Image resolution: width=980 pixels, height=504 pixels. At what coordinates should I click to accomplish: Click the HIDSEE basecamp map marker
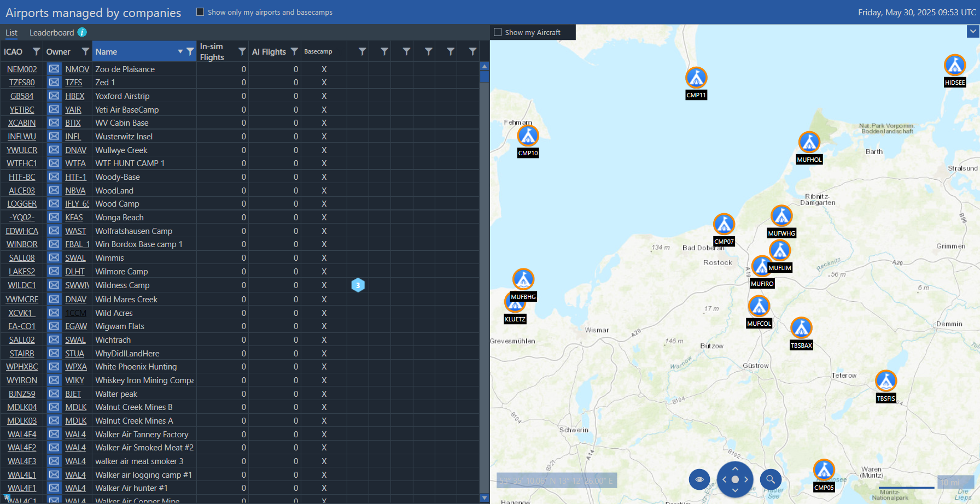click(955, 66)
